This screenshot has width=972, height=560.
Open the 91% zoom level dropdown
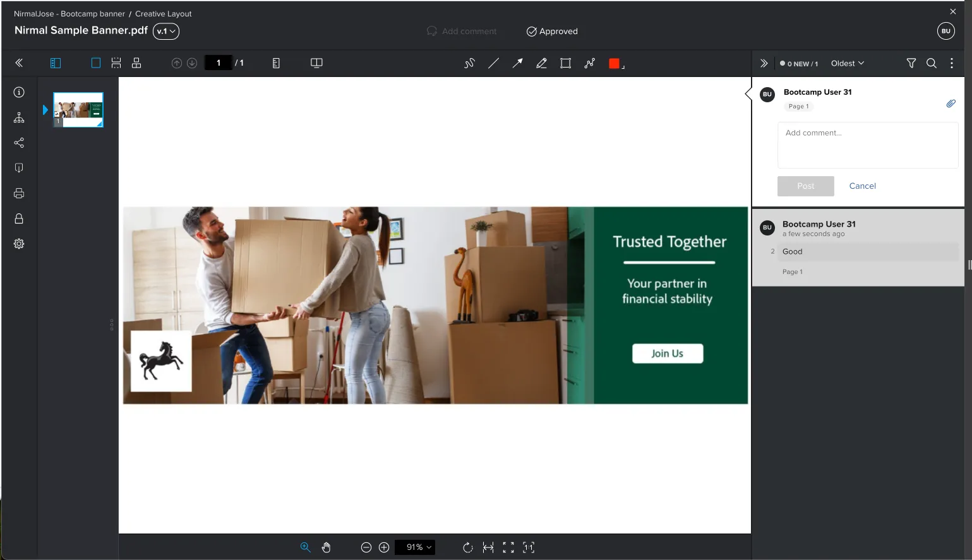click(x=415, y=547)
